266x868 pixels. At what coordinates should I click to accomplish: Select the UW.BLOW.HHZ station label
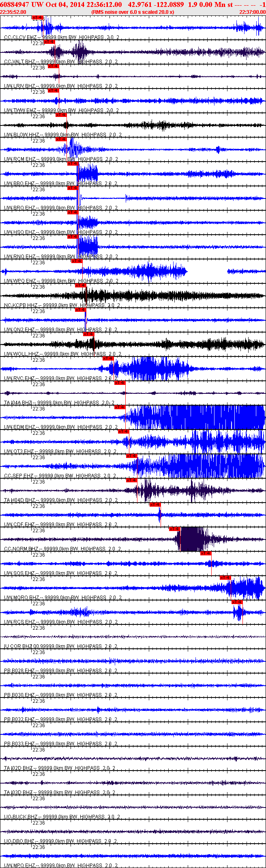pos(63,135)
